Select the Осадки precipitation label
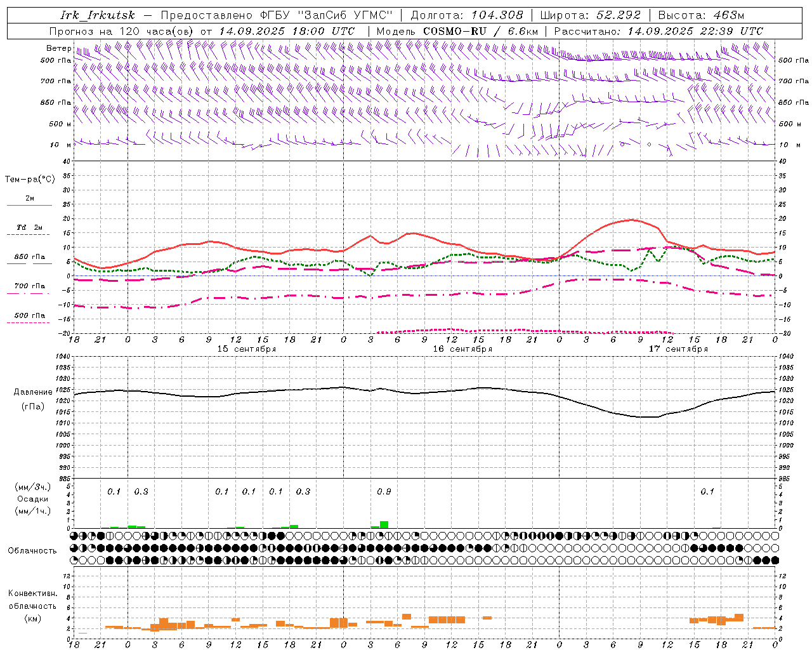This screenshot has width=812, height=650. [33, 499]
